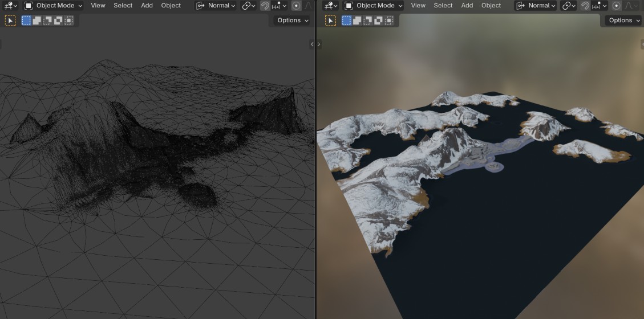644x319 pixels.
Task: Open the Select menu in the wireframe viewport
Action: tap(123, 6)
